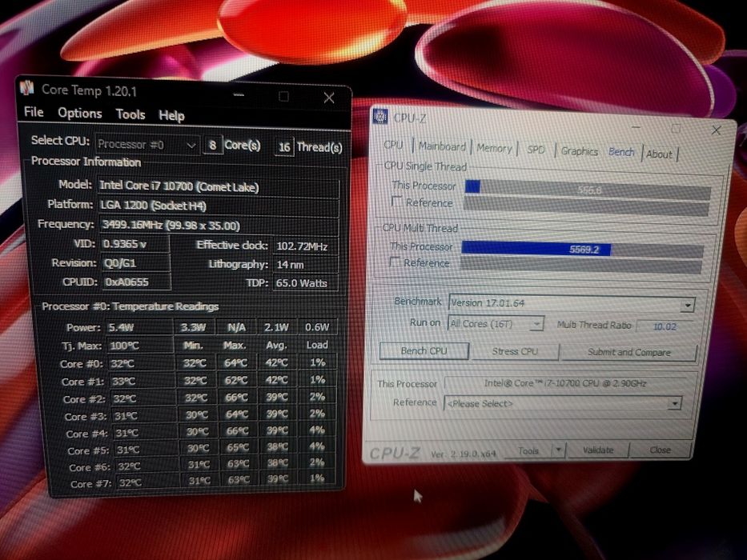Click the Close button at CPU-Z bottom
Screen dimensions: 747x560
point(660,450)
